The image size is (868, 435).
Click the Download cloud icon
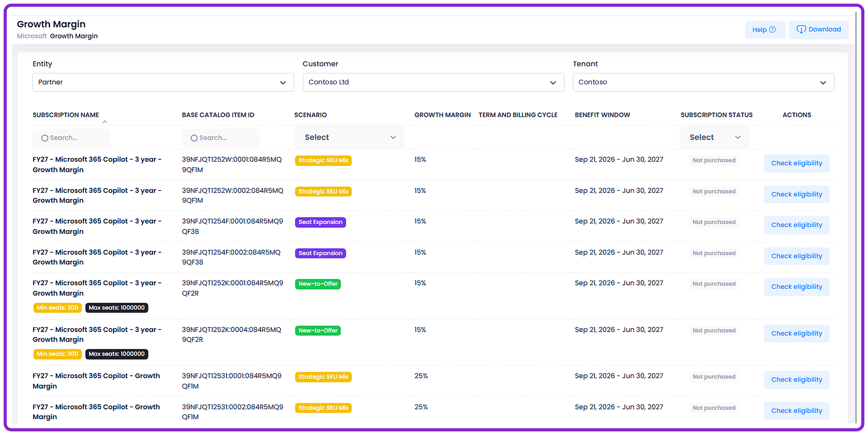tap(801, 30)
